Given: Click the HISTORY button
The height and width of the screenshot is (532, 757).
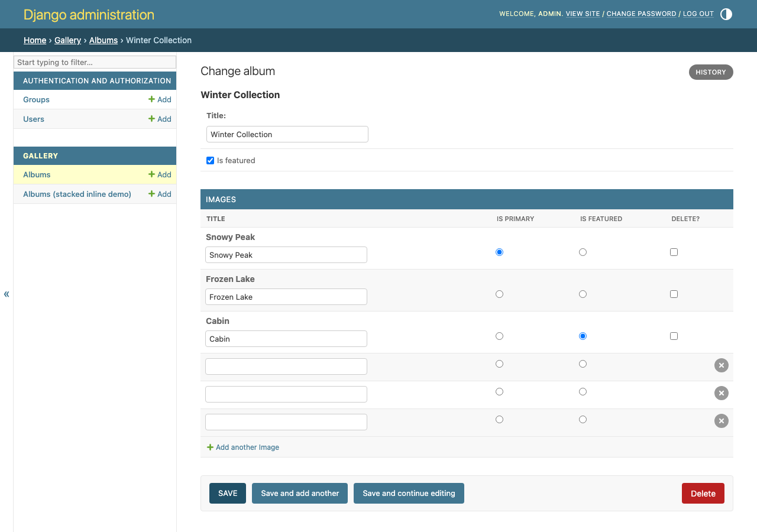Looking at the screenshot, I should pyautogui.click(x=711, y=72).
